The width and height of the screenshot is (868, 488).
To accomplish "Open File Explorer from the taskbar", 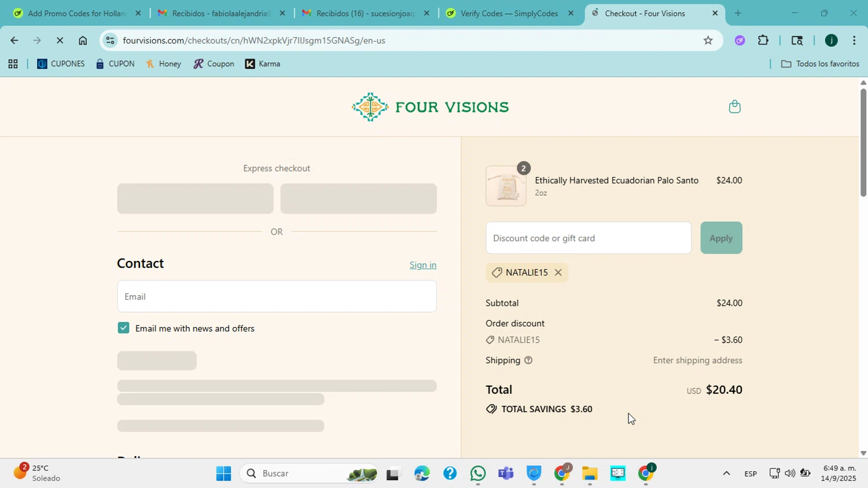I will (x=590, y=474).
